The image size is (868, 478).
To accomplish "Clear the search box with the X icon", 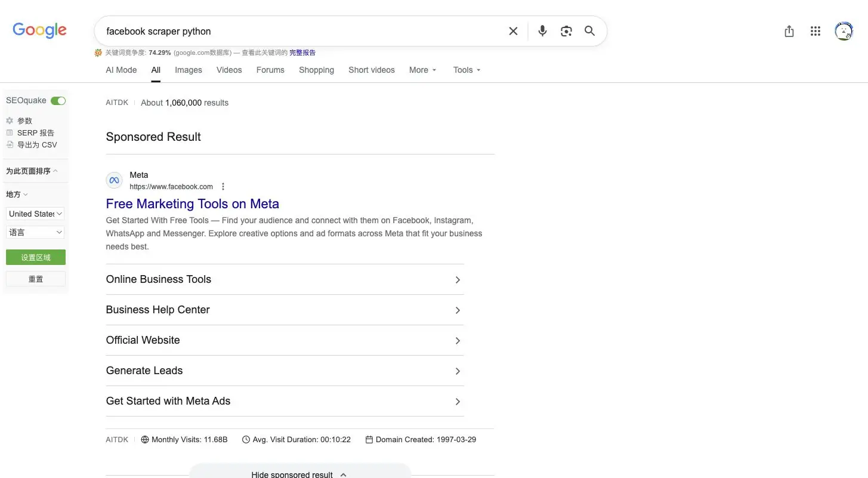I will 513,31.
